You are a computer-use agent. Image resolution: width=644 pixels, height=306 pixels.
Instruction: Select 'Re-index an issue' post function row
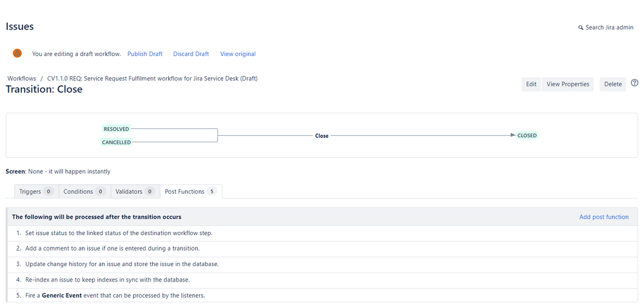coord(322,280)
